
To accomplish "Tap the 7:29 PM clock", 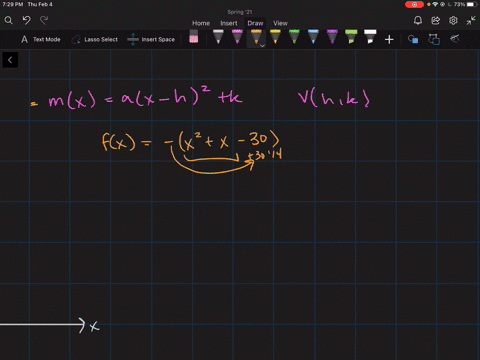I will point(13,4).
